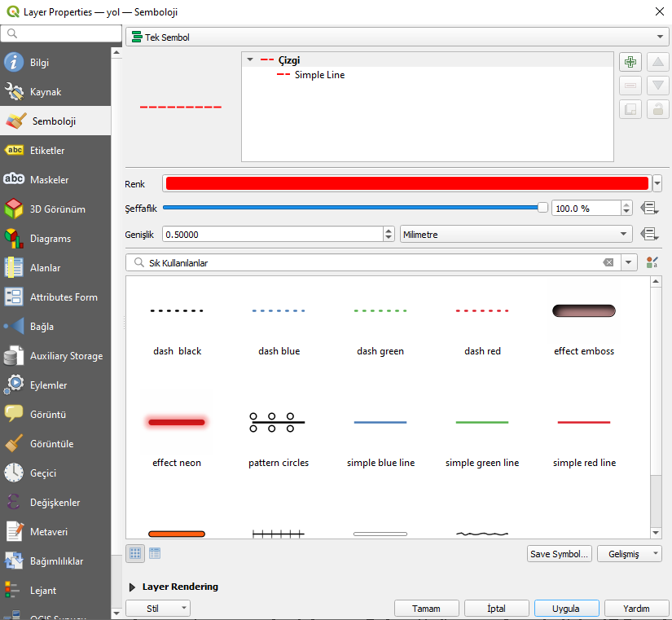Move symbol layer down with triangle arrow
672x620 pixels.
click(x=658, y=86)
